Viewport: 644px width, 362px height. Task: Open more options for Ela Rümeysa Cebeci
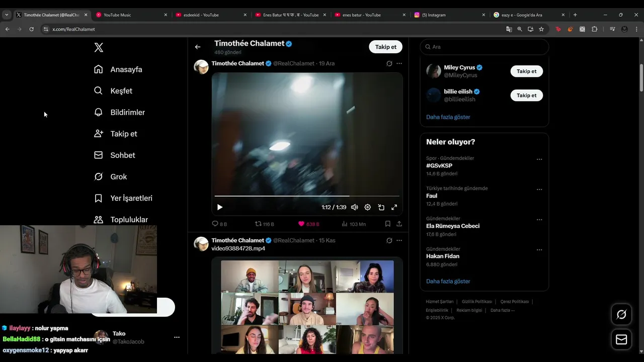coord(539,220)
